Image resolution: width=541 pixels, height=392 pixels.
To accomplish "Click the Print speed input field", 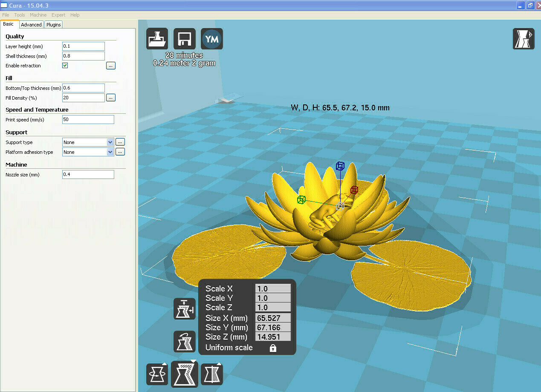I will [x=88, y=119].
